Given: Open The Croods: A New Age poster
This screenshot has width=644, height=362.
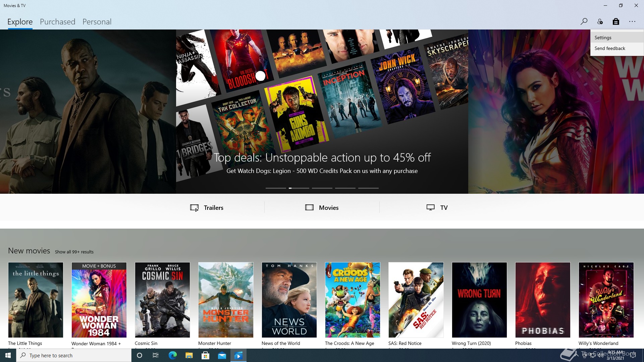Looking at the screenshot, I should click(353, 300).
